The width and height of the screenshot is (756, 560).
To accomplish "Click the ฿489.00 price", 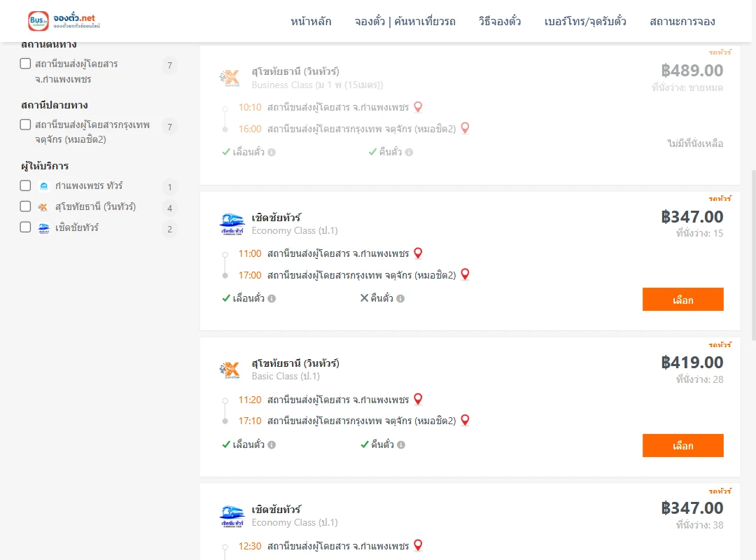I will click(x=692, y=71).
